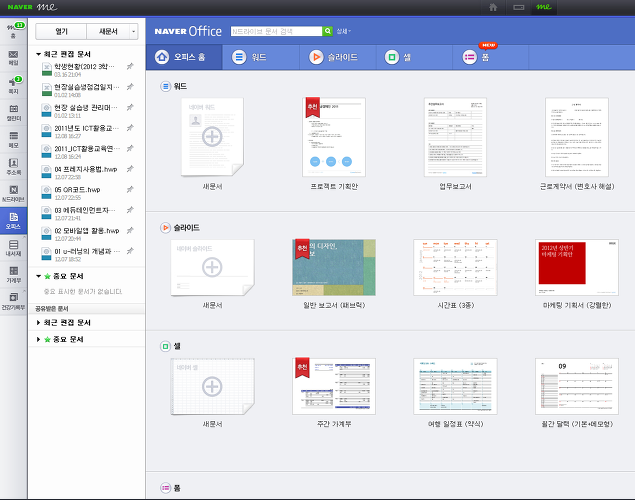Open the N드라이브 sidebar icon

(13, 194)
